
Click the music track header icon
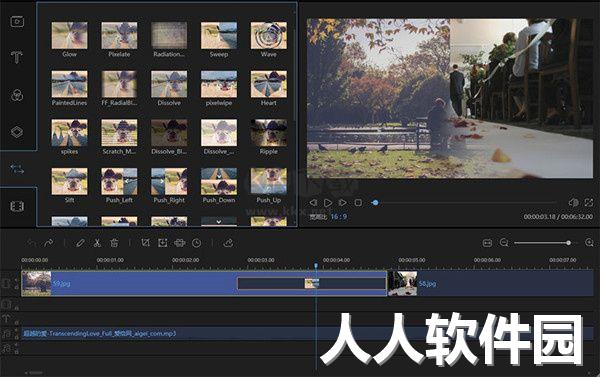coord(7,333)
